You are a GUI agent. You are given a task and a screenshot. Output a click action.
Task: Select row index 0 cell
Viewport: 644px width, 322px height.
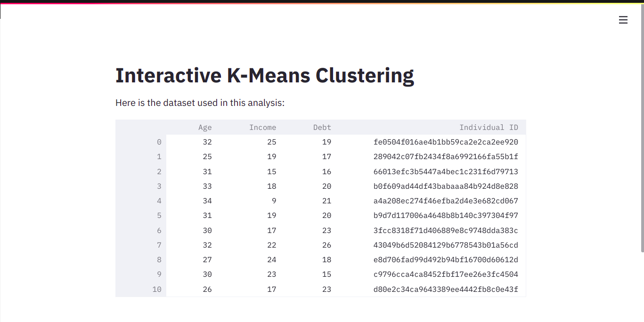click(x=141, y=142)
